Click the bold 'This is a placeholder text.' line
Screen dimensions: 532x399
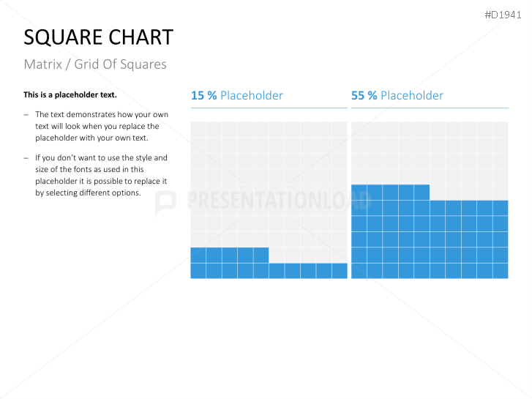point(70,94)
